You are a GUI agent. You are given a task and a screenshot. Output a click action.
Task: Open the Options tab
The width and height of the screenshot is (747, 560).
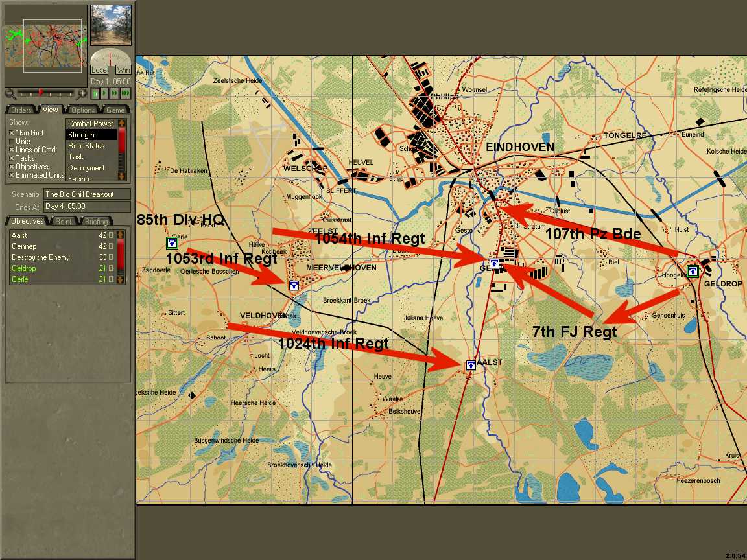(x=83, y=110)
